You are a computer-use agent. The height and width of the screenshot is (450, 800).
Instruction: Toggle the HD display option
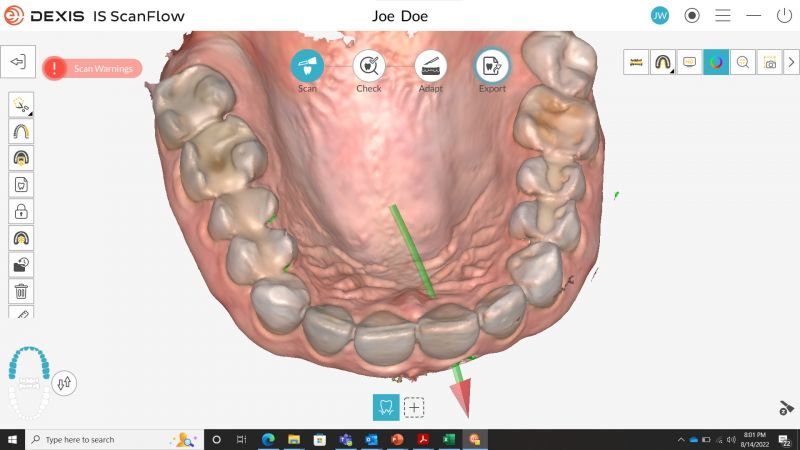click(690, 62)
